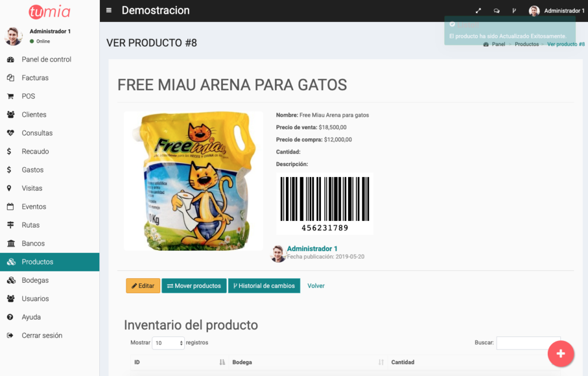This screenshot has width=588, height=376.
Task: Focus the Buscar search field
Action: coord(528,343)
